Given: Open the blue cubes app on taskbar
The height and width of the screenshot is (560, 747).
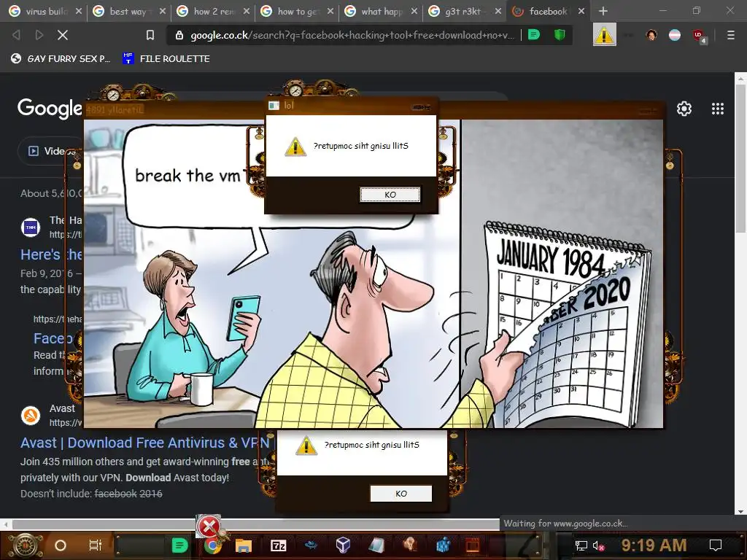Looking at the screenshot, I should click(443, 545).
